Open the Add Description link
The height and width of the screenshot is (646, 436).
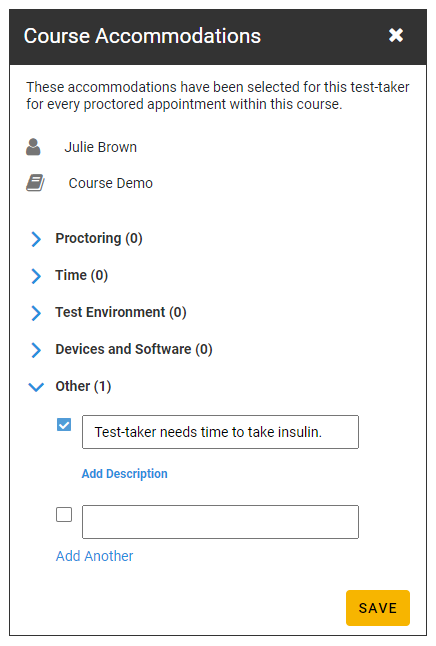click(124, 474)
